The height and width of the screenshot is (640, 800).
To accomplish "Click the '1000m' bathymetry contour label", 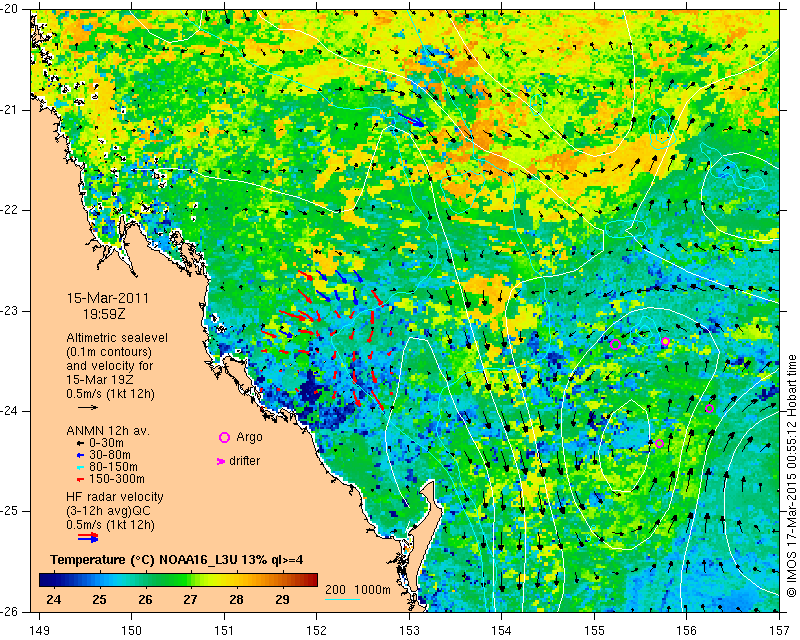I will [372, 590].
